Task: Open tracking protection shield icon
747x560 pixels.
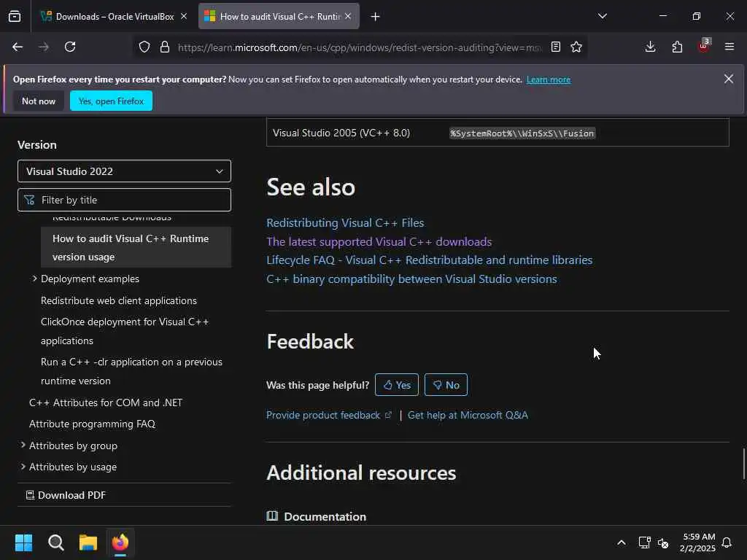Action: pyautogui.click(x=144, y=47)
